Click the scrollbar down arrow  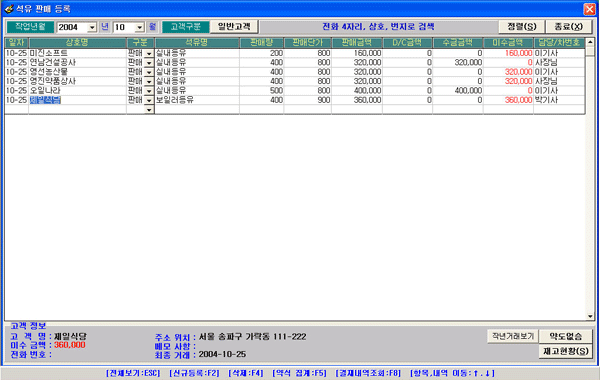point(590,316)
